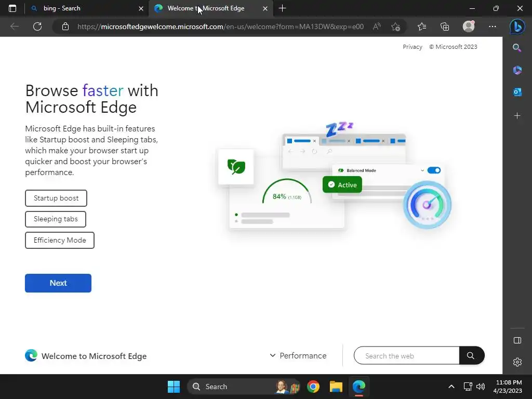The image size is (532, 399).
Task: Close the Welcome to Microsoft Edge tab
Action: [265, 8]
